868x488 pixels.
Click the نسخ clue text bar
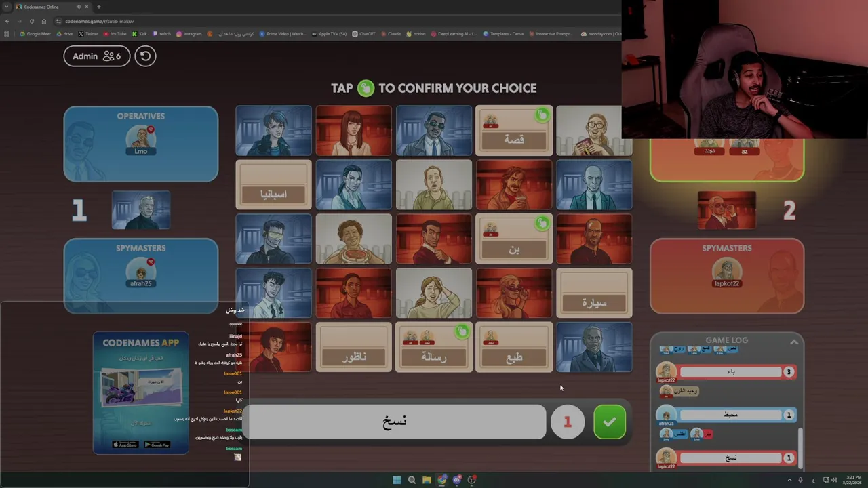coord(395,422)
